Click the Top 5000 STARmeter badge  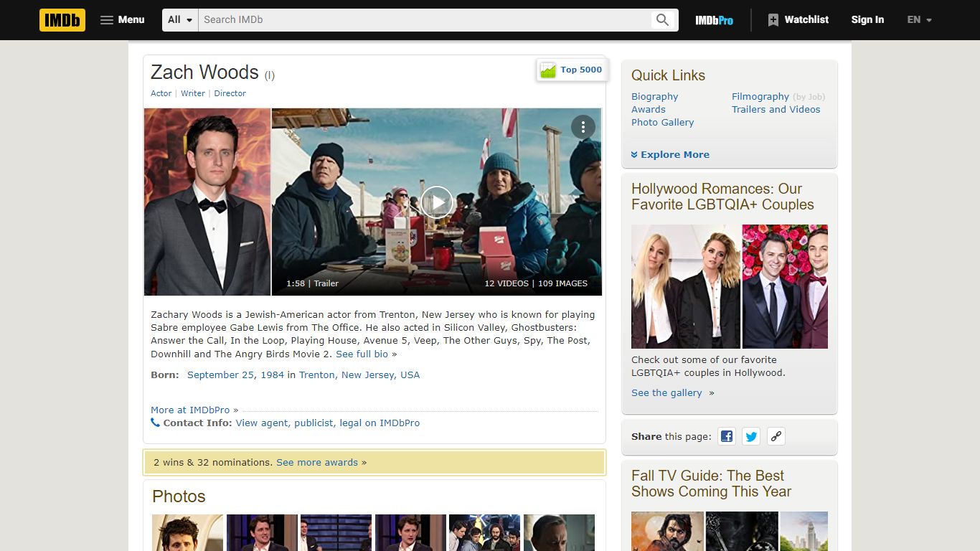point(572,70)
